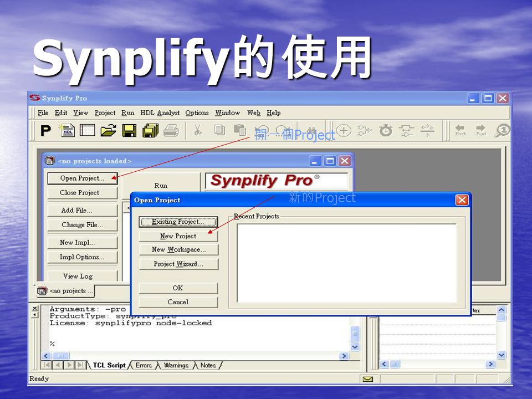Click the Forward arrow toolbar icon
Screen dimensions: 532x399
(x=481, y=130)
